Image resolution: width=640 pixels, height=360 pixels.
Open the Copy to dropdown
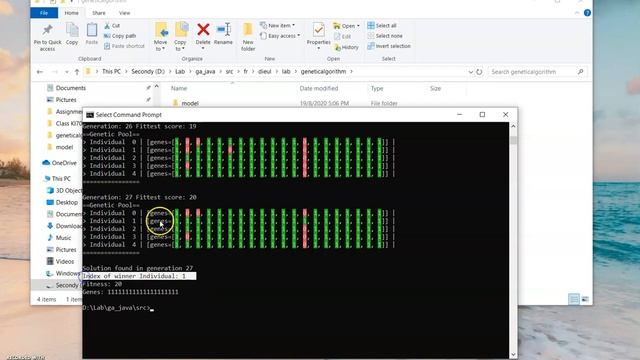(x=180, y=37)
